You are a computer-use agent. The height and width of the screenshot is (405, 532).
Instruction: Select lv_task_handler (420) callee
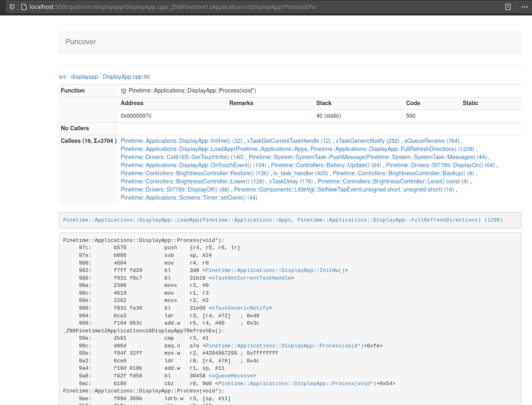pyautogui.click(x=300, y=173)
